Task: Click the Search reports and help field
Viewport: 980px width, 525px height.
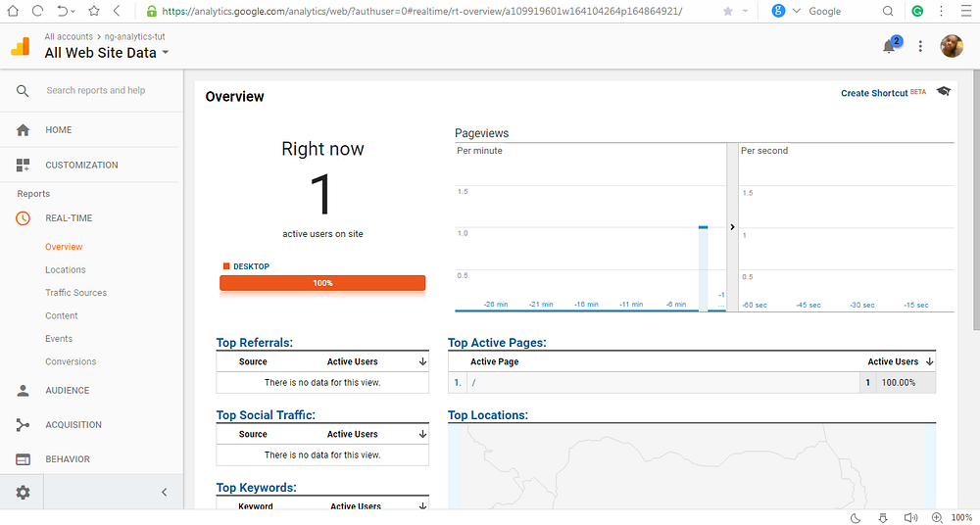Action: (x=96, y=91)
